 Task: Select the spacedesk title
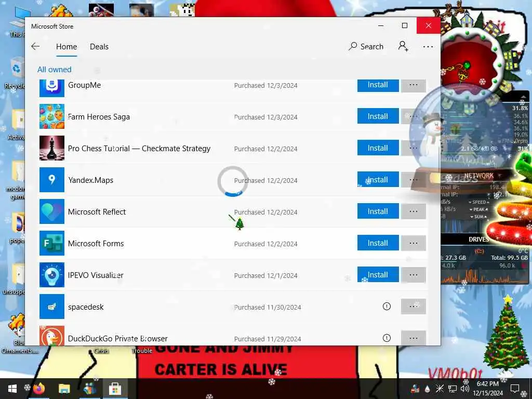[86, 307]
